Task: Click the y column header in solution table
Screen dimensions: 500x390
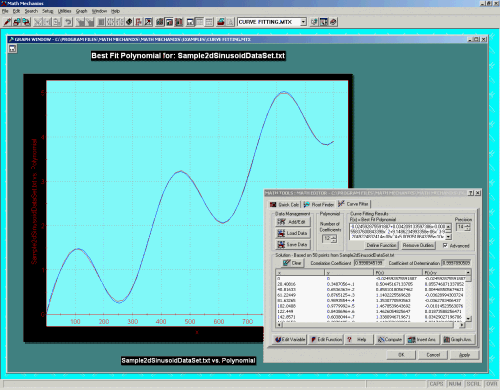Action: click(x=349, y=272)
